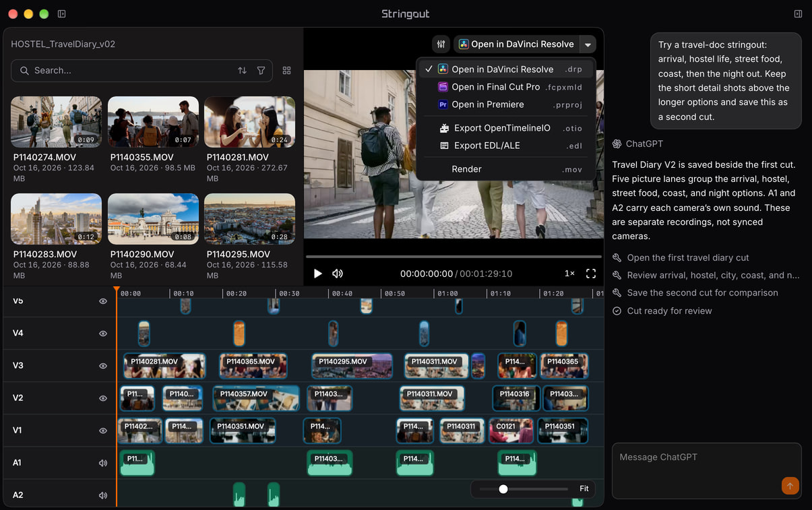Open sort order options in media bin

[242, 70]
